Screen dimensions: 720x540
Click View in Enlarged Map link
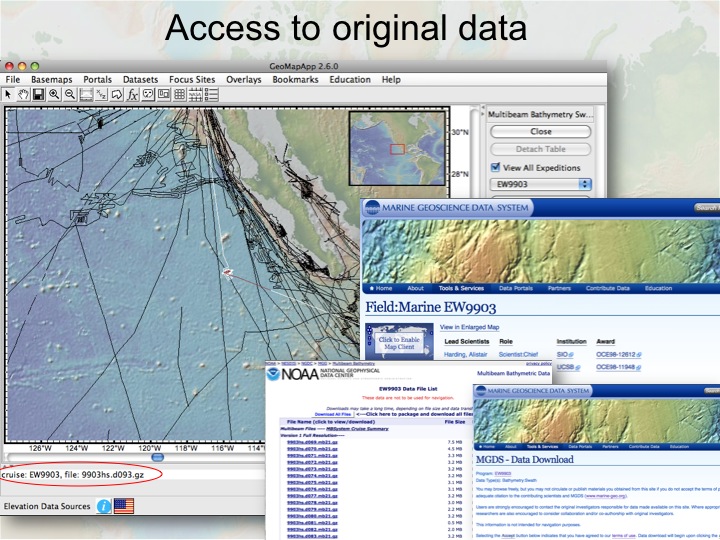[469, 327]
